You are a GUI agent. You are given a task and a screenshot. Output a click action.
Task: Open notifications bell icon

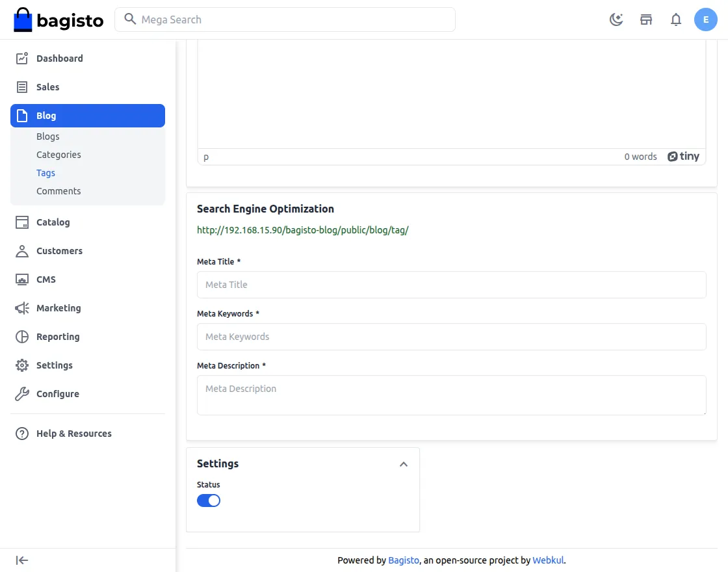[676, 19]
